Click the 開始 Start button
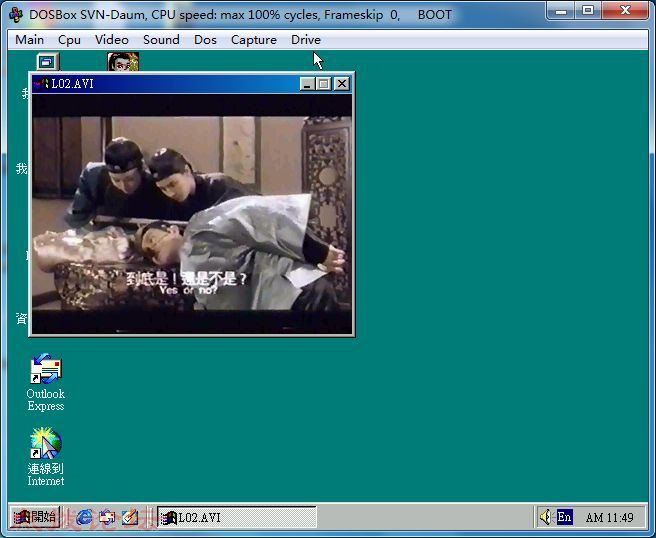The height and width of the screenshot is (538, 656). (x=35, y=518)
